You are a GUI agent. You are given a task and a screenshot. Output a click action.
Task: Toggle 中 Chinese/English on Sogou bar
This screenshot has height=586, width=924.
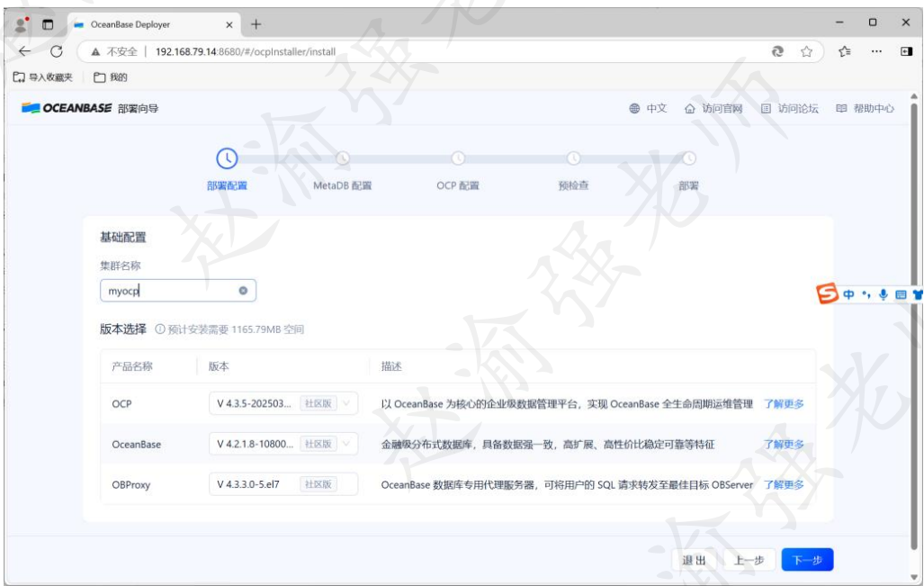coord(848,294)
